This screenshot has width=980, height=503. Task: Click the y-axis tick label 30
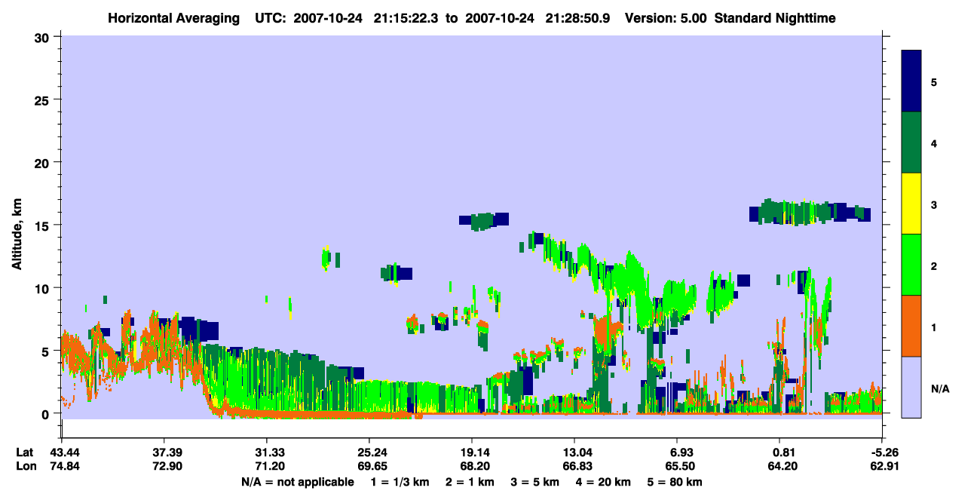(x=43, y=37)
